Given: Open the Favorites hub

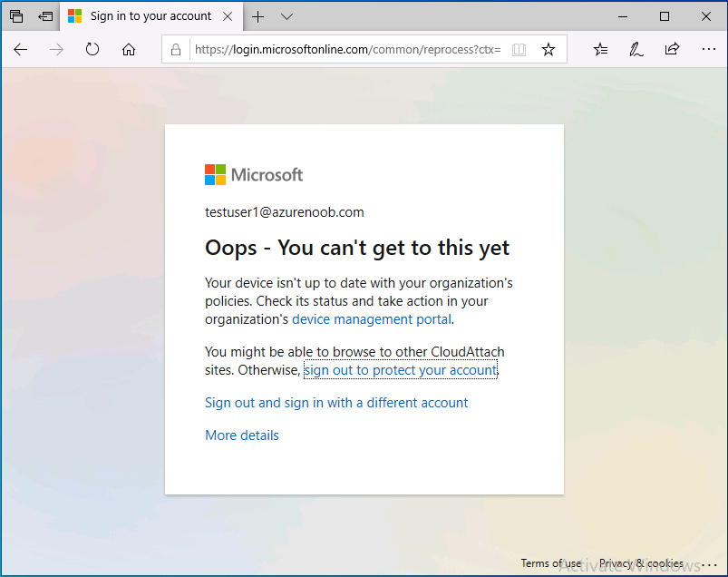Looking at the screenshot, I should (600, 49).
